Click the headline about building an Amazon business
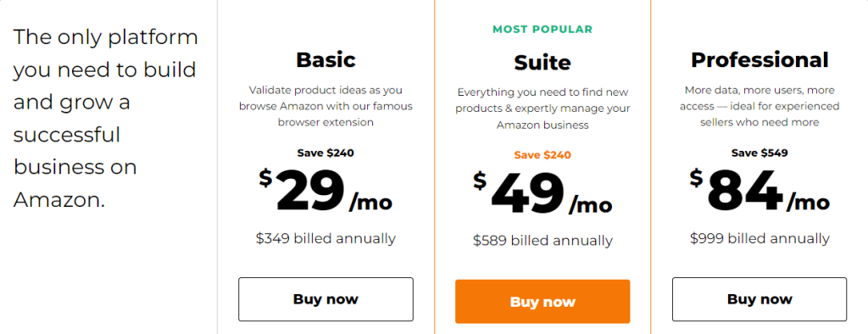 click(105, 119)
